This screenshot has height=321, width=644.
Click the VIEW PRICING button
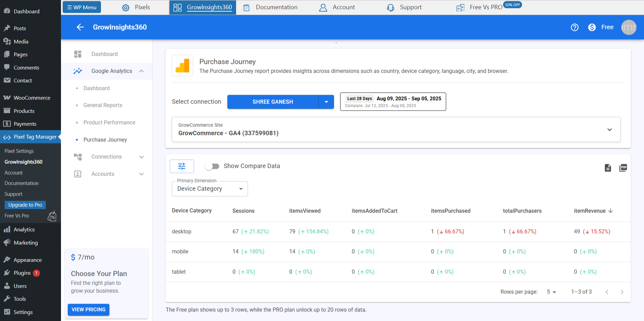(x=88, y=309)
